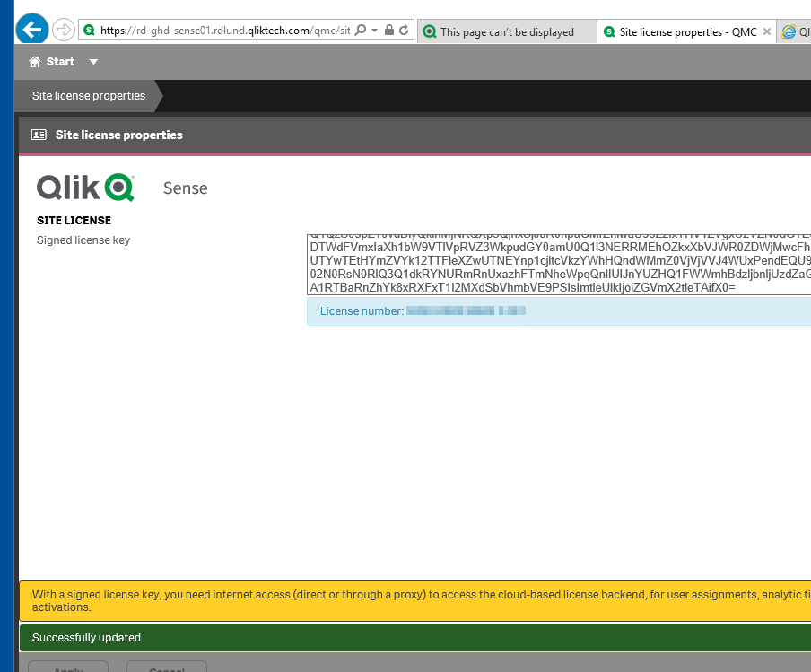Open the Start menu dropdown arrow
811x672 pixels.
tap(93, 61)
